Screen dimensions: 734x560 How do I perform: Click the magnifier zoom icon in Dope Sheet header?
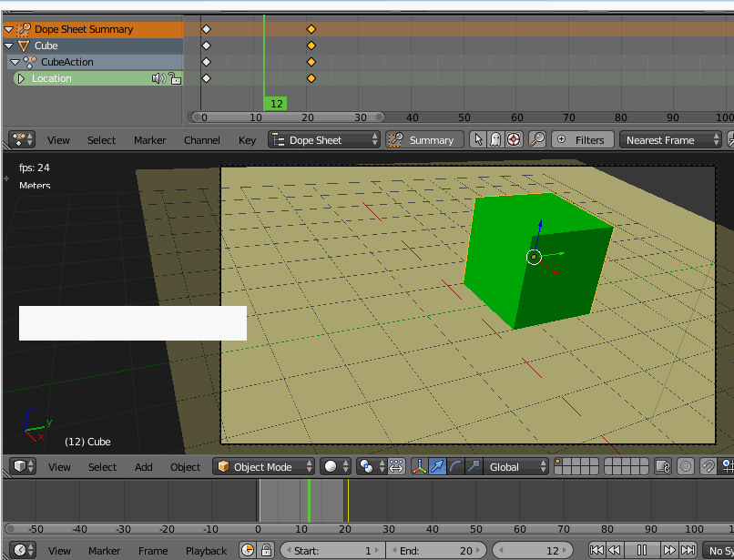point(536,139)
